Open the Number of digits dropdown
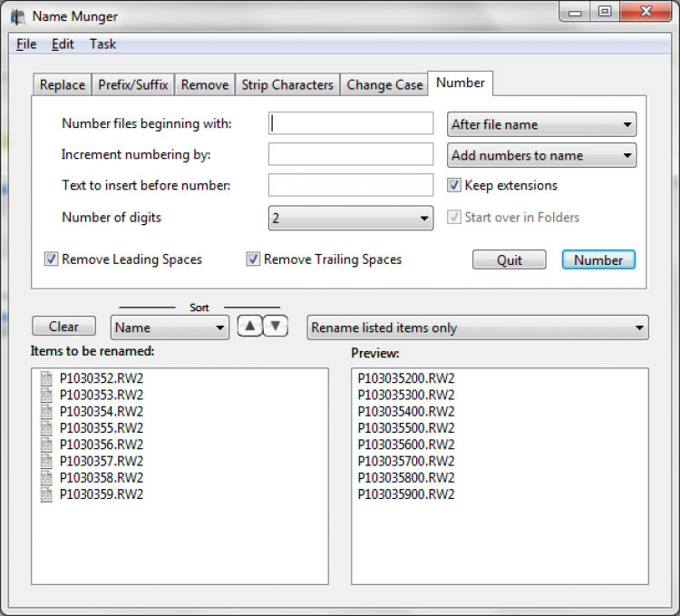680x616 pixels. [351, 218]
